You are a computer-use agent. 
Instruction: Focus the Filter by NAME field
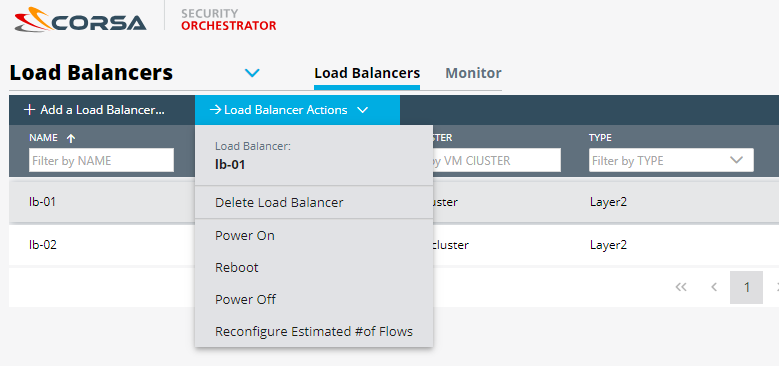(101, 160)
